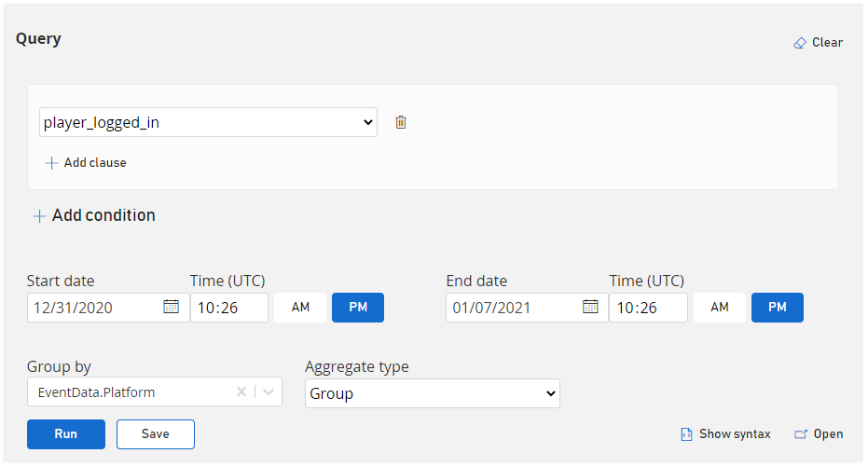Screen dimensions: 868x467
Task: Clear the EventData.Platform group-by selection
Action: [241, 391]
